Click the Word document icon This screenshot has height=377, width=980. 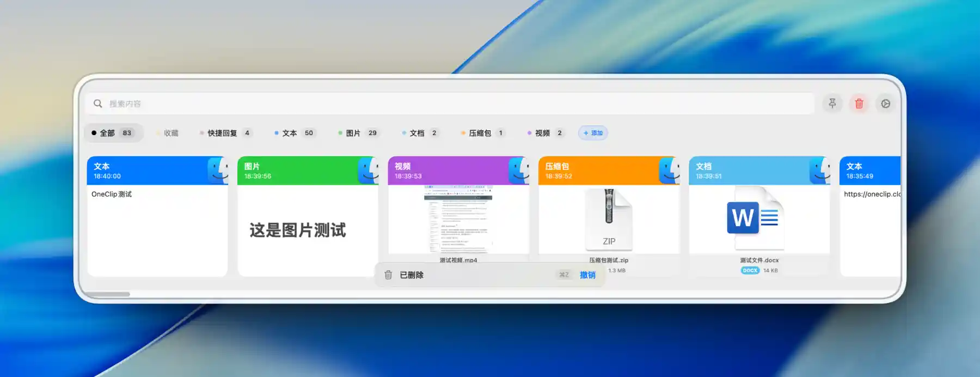pos(754,218)
